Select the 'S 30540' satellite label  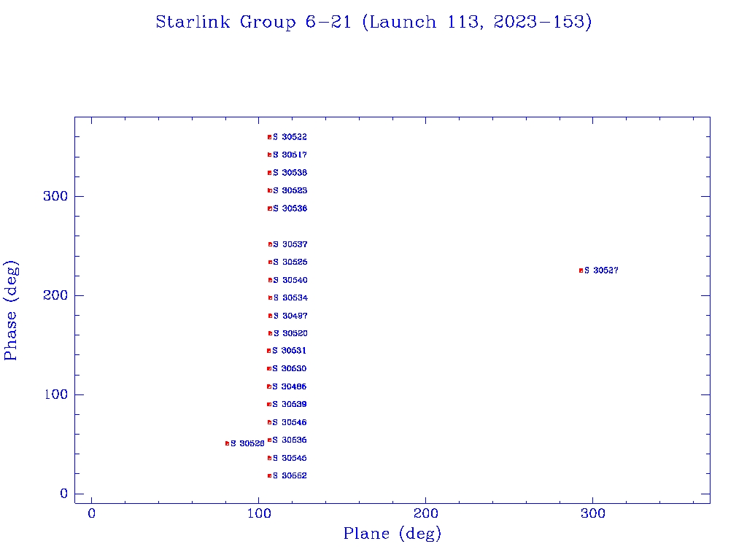click(290, 280)
